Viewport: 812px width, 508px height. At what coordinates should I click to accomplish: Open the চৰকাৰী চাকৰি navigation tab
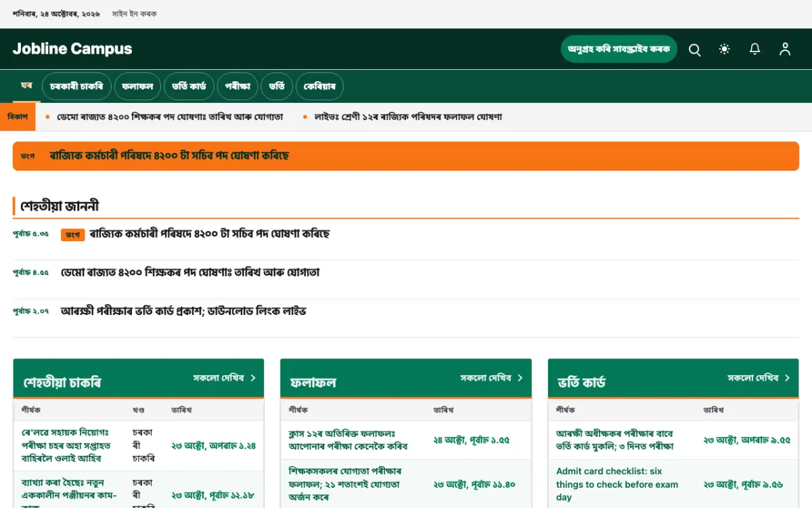tap(76, 87)
